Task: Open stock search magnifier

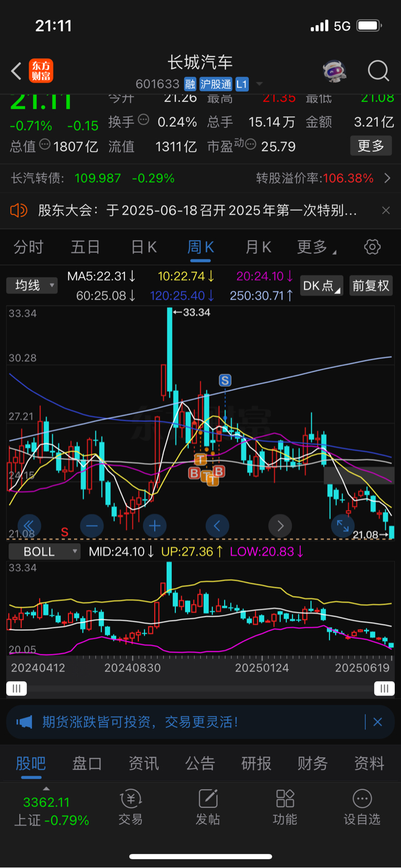Action: [x=378, y=71]
